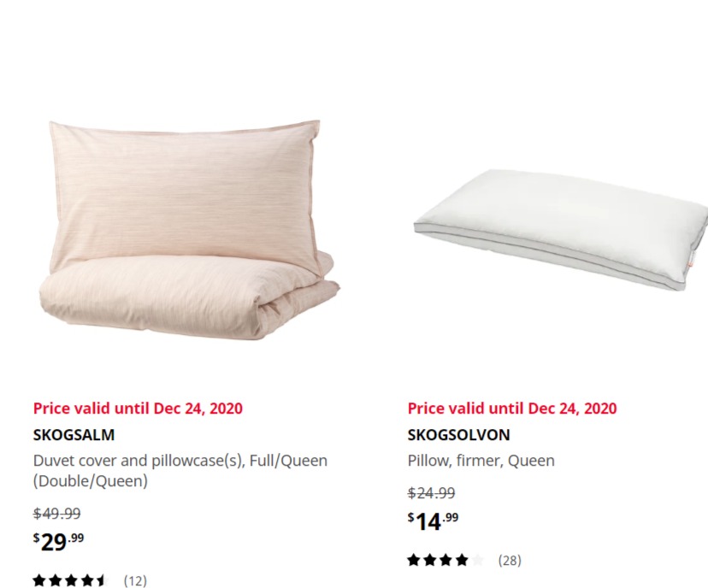708x588 pixels.
Task: Click the first star of SKOGSOLVON rating
Action: (414, 561)
